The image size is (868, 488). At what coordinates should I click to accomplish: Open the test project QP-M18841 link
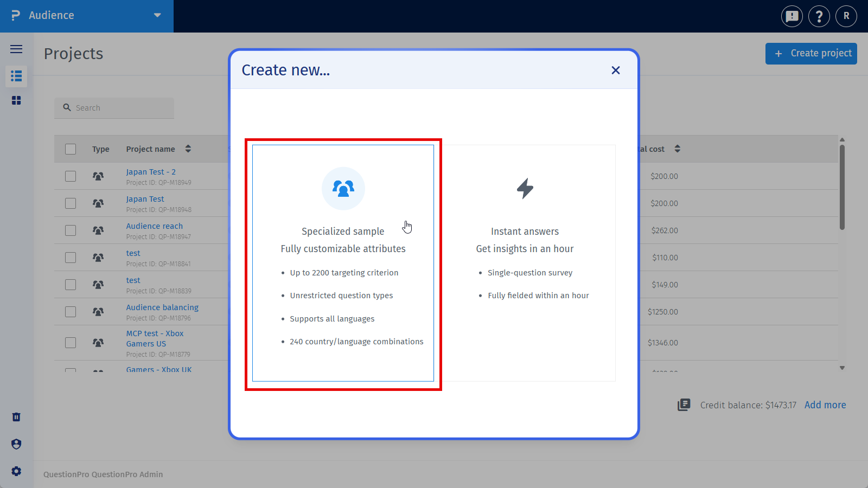[133, 253]
